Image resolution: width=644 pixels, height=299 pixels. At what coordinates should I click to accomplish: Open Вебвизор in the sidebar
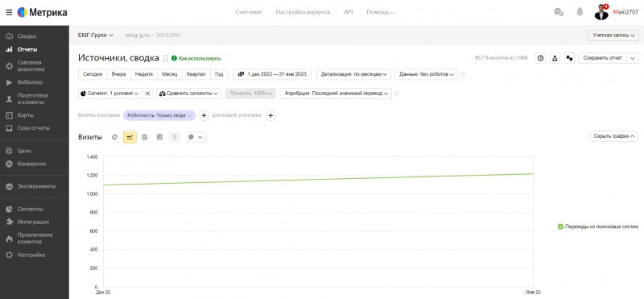[30, 82]
